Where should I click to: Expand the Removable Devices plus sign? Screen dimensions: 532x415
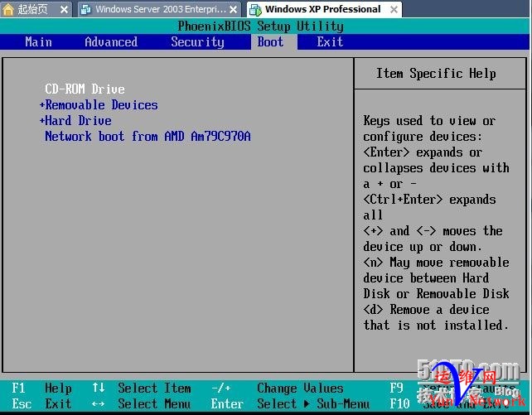click(x=42, y=104)
